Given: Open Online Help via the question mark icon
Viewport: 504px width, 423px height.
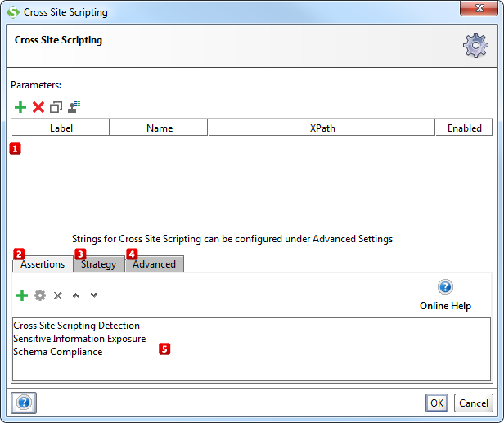Looking at the screenshot, I should [x=445, y=286].
